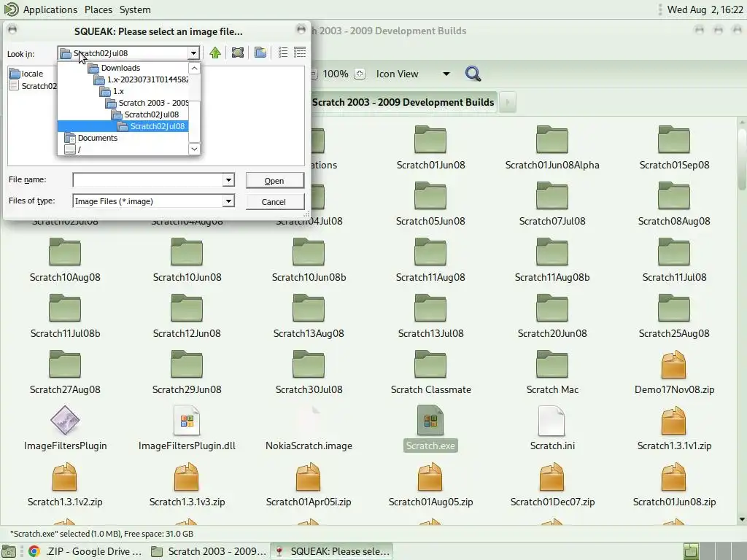This screenshot has width=747, height=560.
Task: Select the NokiaScratch.image file
Action: point(309,429)
